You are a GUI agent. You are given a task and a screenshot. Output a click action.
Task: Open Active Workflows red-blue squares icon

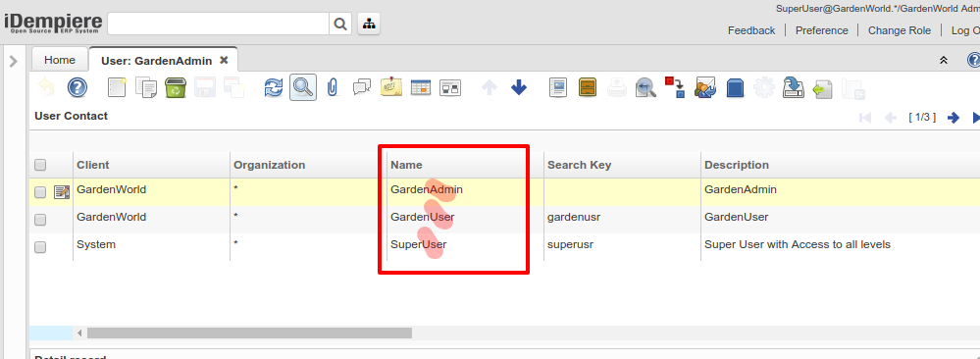click(675, 87)
